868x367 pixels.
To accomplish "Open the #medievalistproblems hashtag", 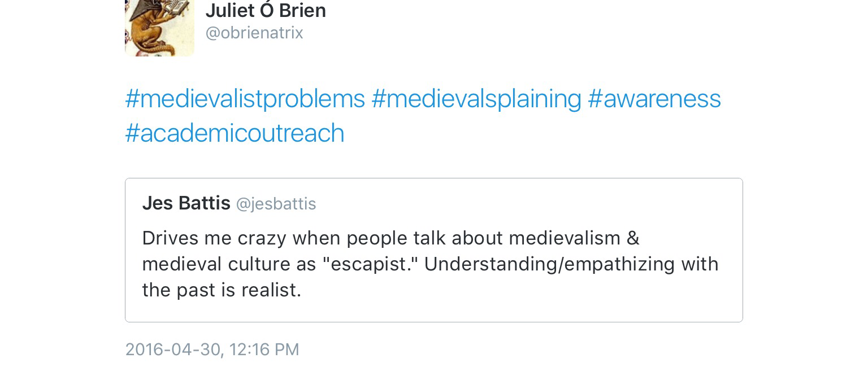I will [x=245, y=99].
